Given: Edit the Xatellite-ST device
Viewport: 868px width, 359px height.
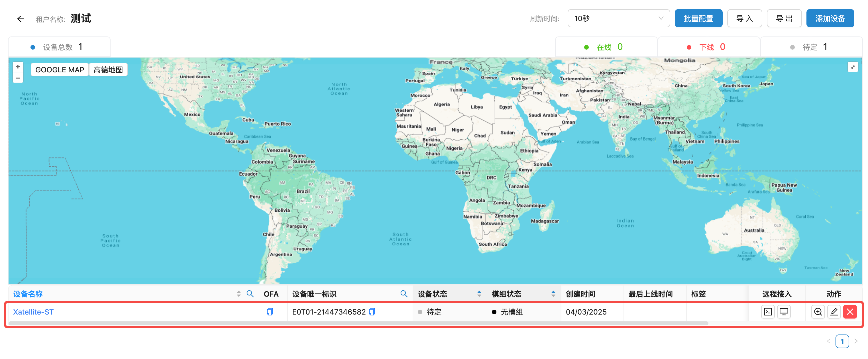Looking at the screenshot, I should tap(834, 312).
